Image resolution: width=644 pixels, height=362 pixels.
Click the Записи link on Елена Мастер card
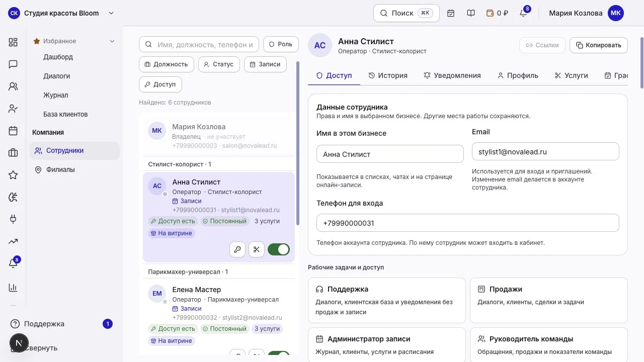(x=187, y=309)
